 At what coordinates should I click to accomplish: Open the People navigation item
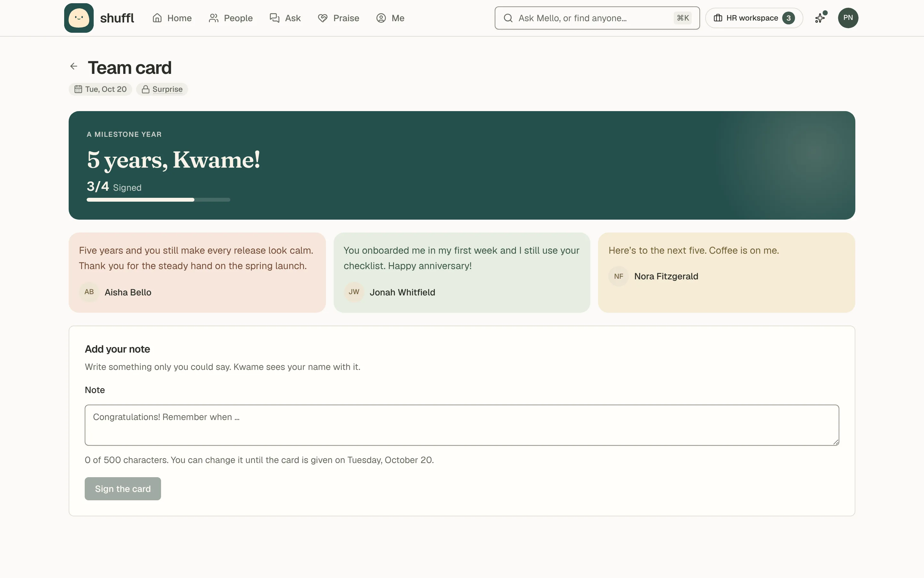click(x=231, y=18)
